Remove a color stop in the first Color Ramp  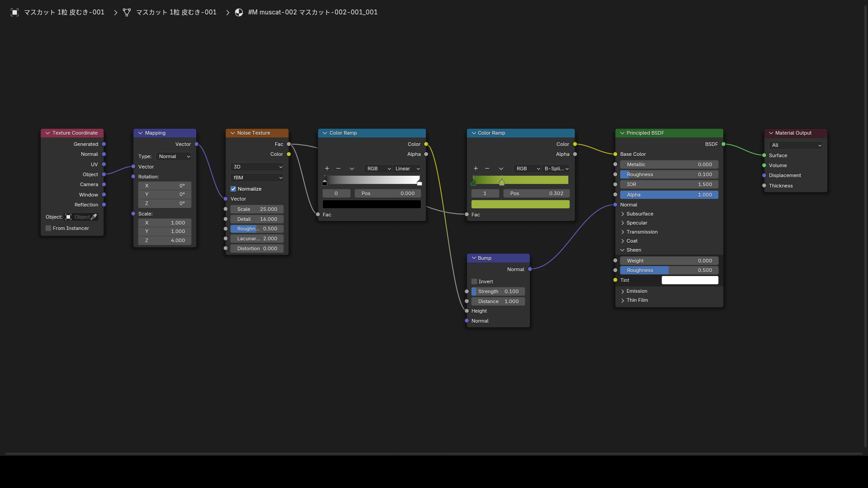(338, 169)
